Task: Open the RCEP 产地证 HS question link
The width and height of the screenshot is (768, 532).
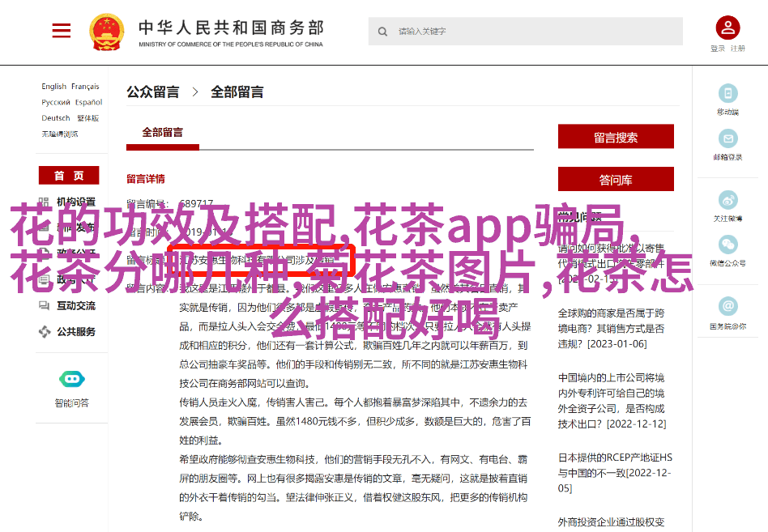Action: [615, 465]
